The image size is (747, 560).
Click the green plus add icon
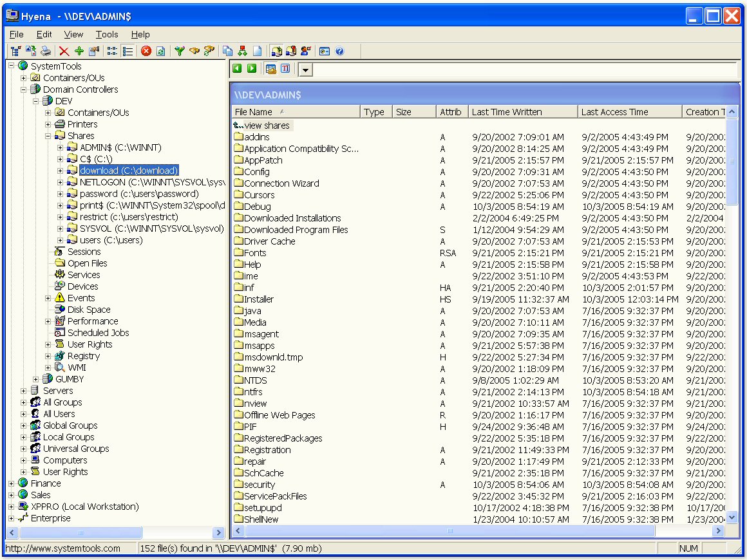(79, 51)
